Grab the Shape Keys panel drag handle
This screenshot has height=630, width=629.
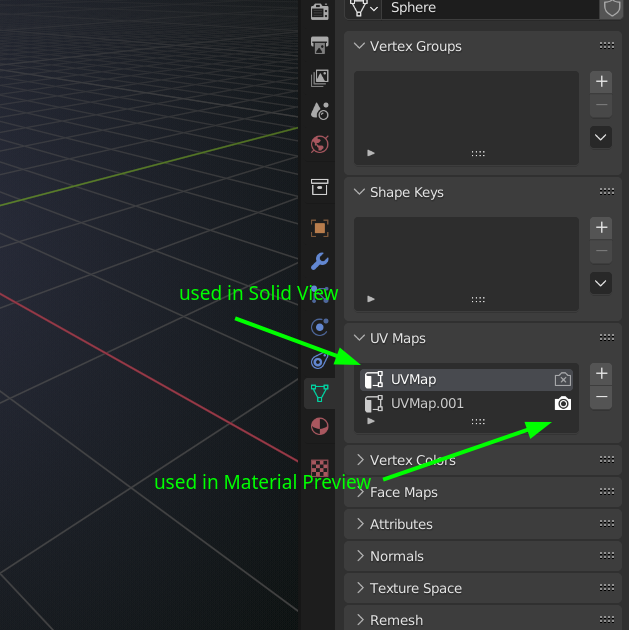[607, 192]
